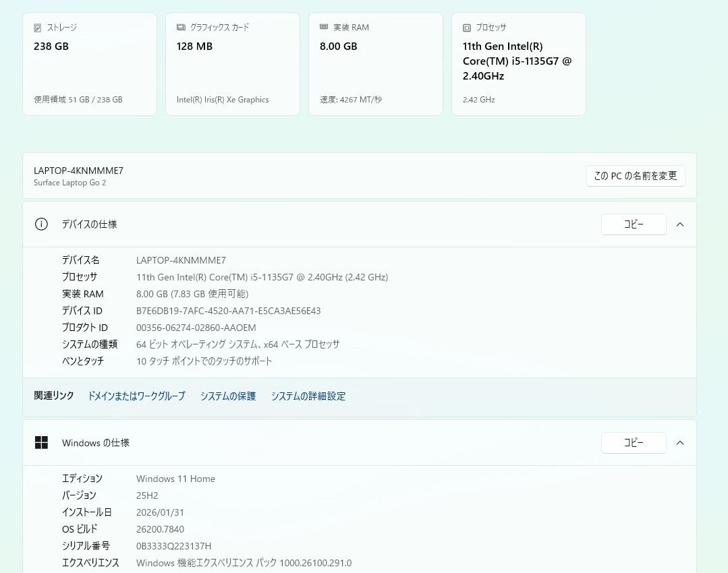Viewport: 728px width, 573px height.
Task: Open システムの保護 link
Action: coord(228,396)
